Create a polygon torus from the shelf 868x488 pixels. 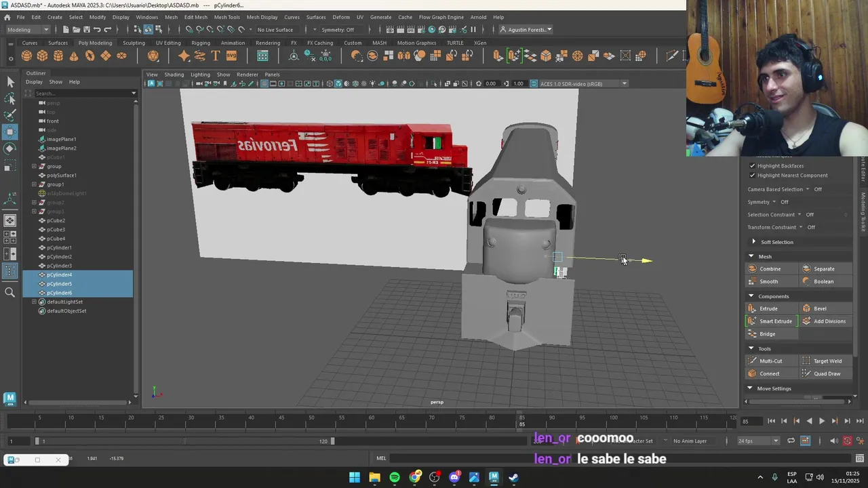[90, 56]
